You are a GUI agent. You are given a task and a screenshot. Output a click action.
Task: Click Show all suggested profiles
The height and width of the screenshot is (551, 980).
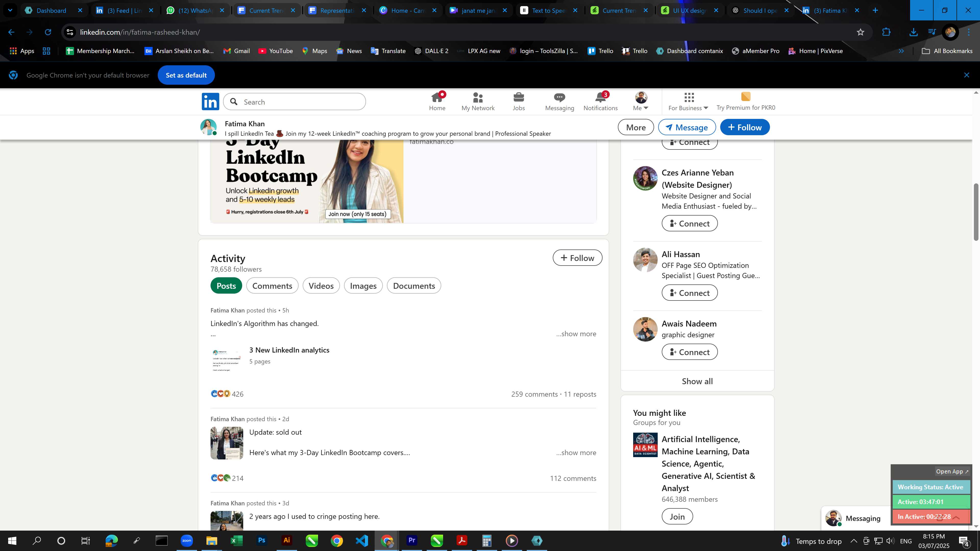click(697, 381)
